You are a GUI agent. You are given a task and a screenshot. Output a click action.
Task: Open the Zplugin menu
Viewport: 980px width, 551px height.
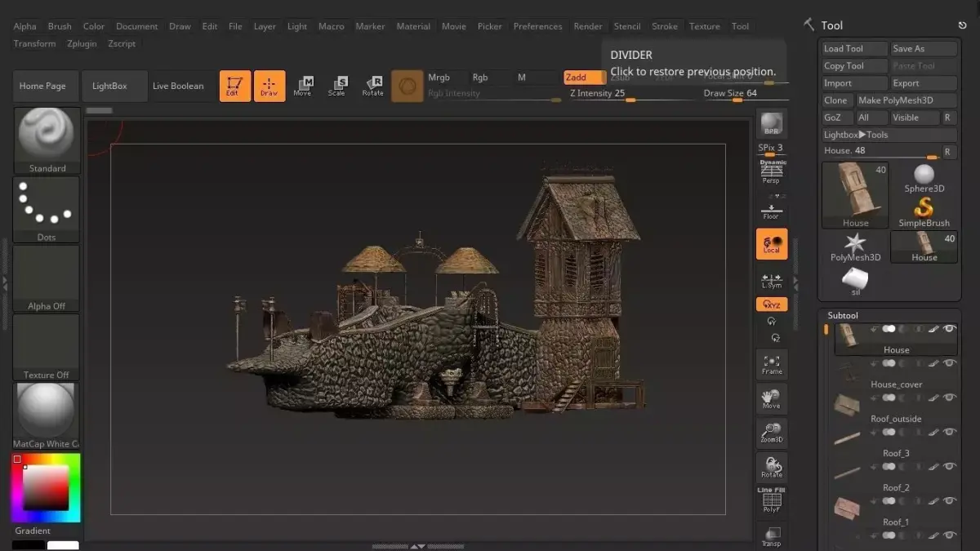point(81,43)
